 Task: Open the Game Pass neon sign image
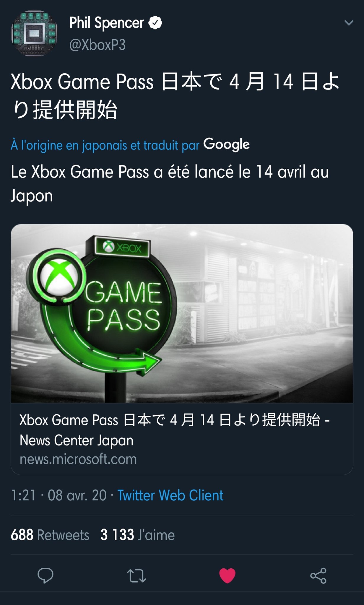(x=182, y=313)
